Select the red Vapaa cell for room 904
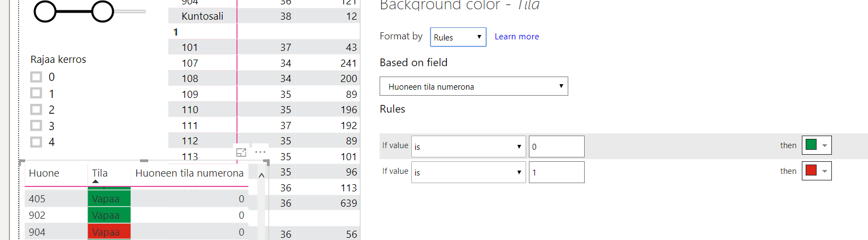This screenshot has height=240, width=868. pos(109,232)
